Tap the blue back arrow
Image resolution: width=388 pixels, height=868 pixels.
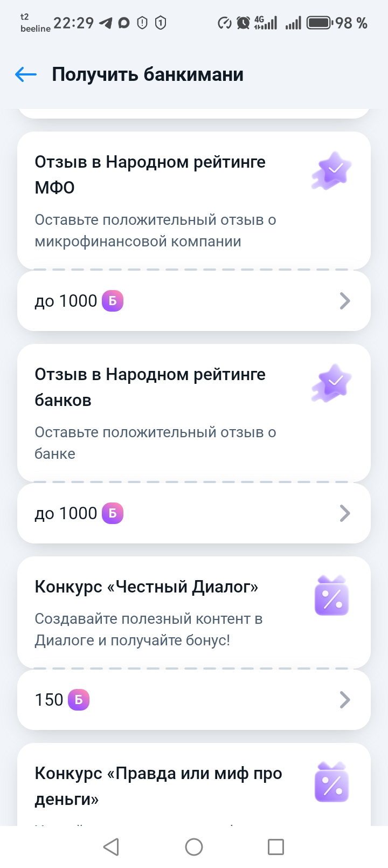coord(26,74)
